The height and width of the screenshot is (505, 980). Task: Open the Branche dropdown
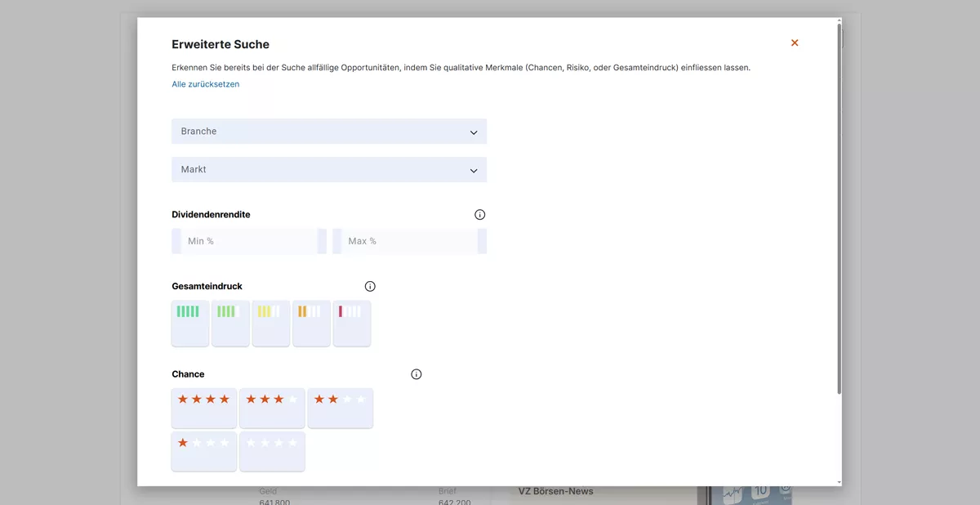(x=328, y=132)
